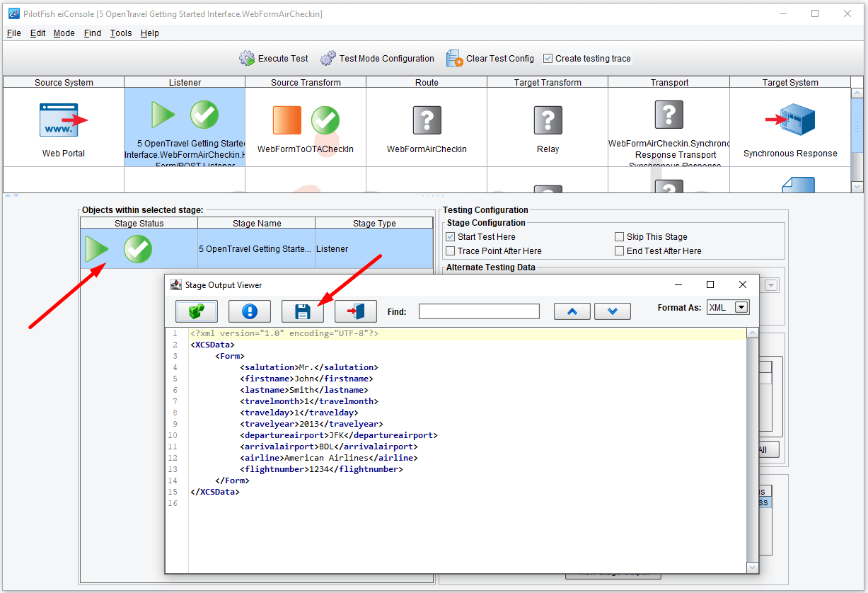Open the Alternate Testing Data dropdown arrow
This screenshot has height=593, width=868.
771,285
